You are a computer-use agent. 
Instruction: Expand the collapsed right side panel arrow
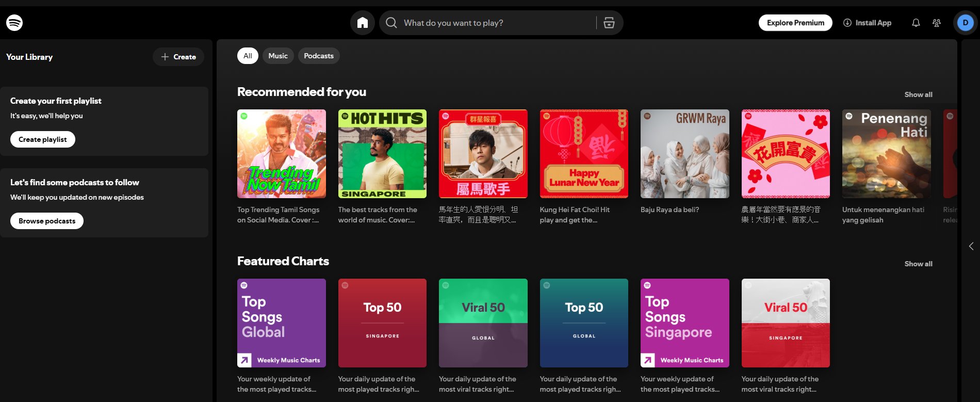(x=971, y=246)
